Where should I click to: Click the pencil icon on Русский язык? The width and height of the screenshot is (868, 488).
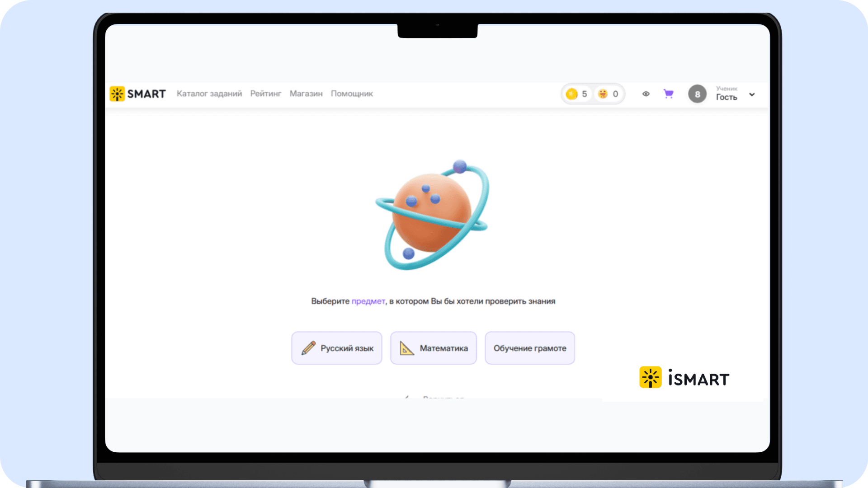pos(308,348)
